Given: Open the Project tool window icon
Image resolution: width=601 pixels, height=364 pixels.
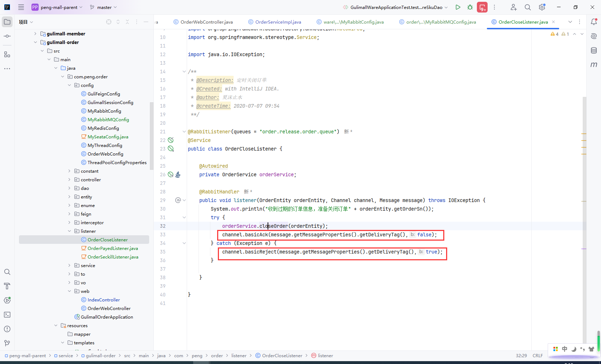Looking at the screenshot, I should [x=7, y=22].
